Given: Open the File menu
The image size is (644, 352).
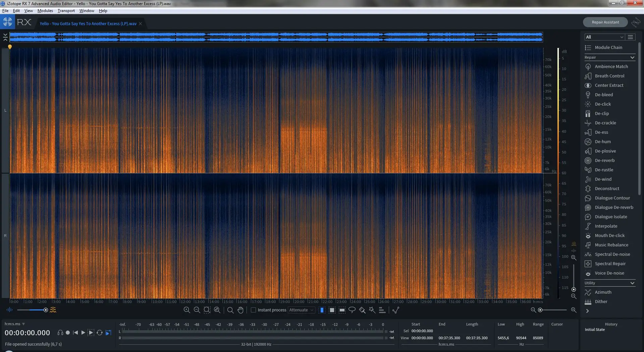Looking at the screenshot, I should point(5,11).
